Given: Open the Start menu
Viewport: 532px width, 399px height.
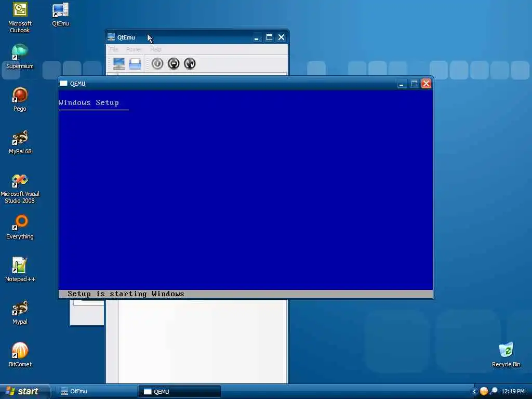Looking at the screenshot, I should pos(25,392).
